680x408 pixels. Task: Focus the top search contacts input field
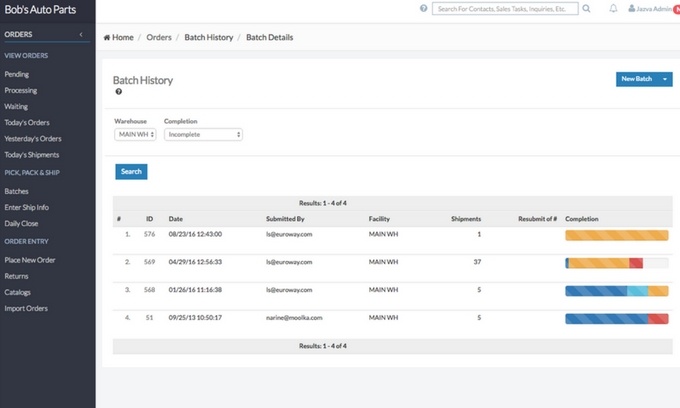[x=505, y=9]
